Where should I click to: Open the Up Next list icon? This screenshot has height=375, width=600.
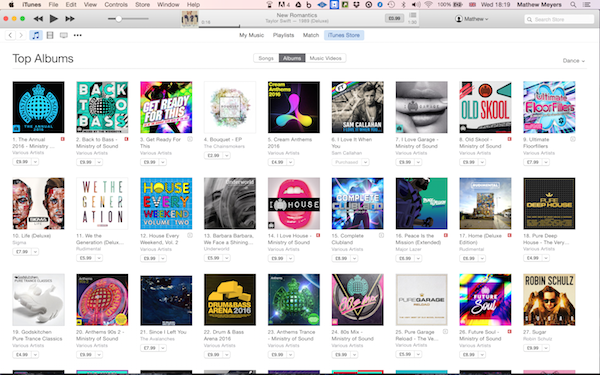[x=412, y=15]
